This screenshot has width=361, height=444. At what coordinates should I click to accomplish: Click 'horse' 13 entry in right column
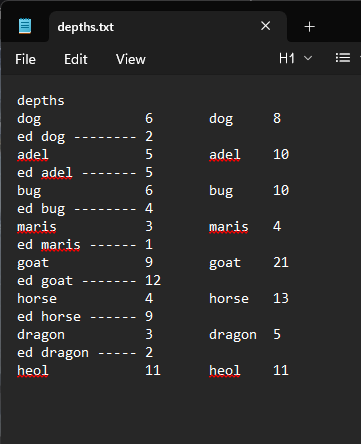pyautogui.click(x=249, y=298)
